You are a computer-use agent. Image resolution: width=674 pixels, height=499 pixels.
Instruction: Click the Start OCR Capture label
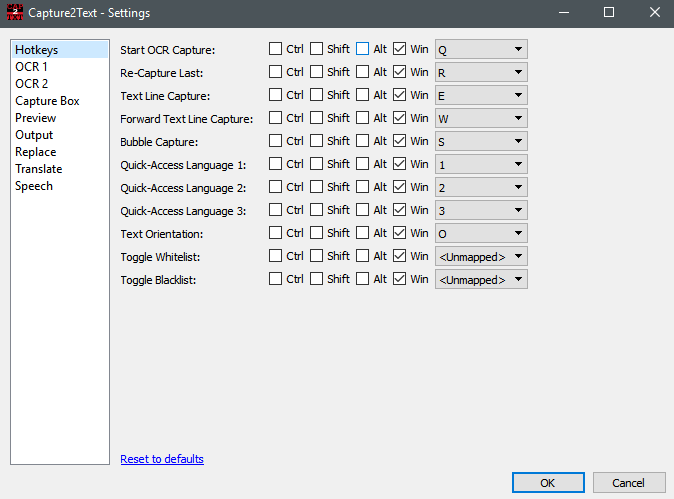pyautogui.click(x=168, y=50)
